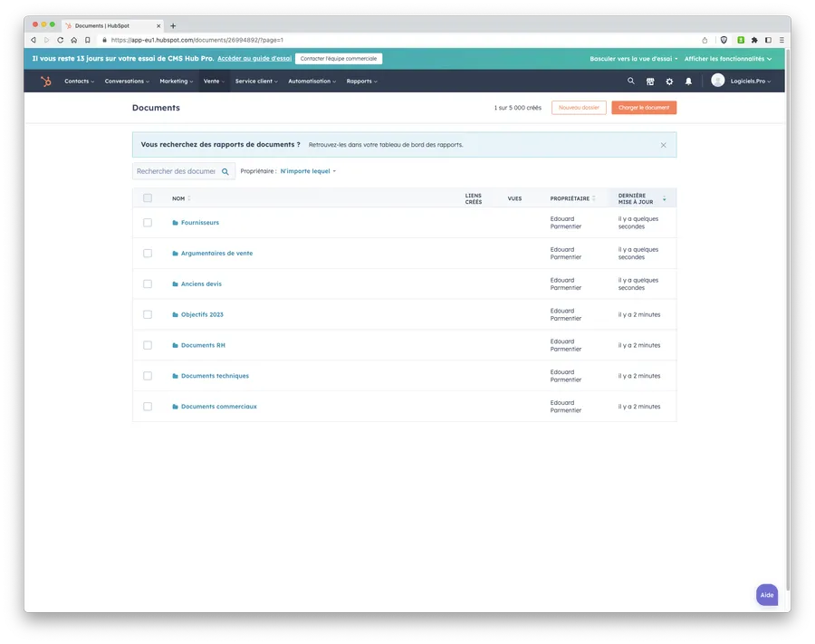Image resolution: width=815 pixels, height=644 pixels.
Task: Check the Fournisseurs row checkbox
Action: click(x=148, y=223)
